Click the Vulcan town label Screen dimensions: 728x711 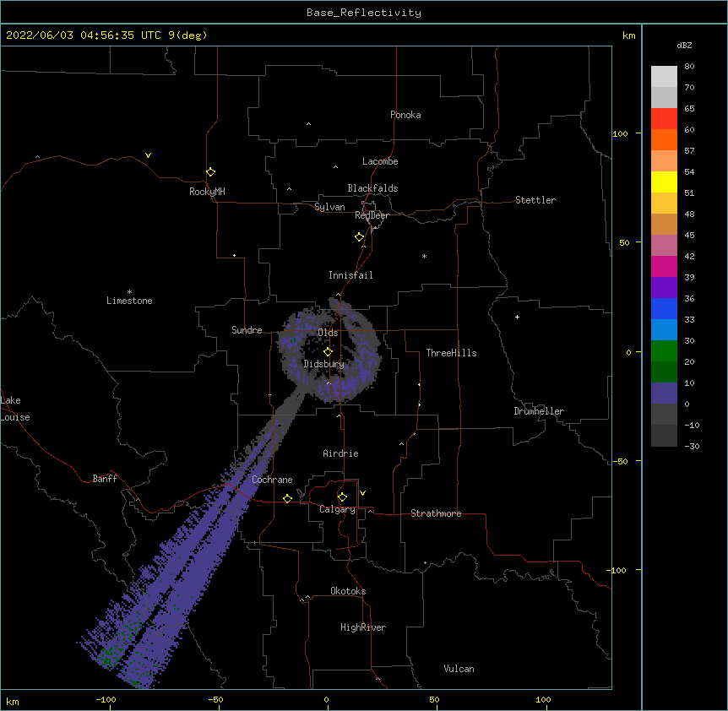pos(459,669)
